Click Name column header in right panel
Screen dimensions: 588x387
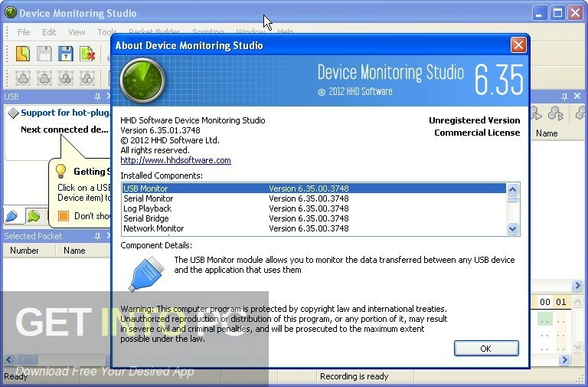tap(547, 133)
